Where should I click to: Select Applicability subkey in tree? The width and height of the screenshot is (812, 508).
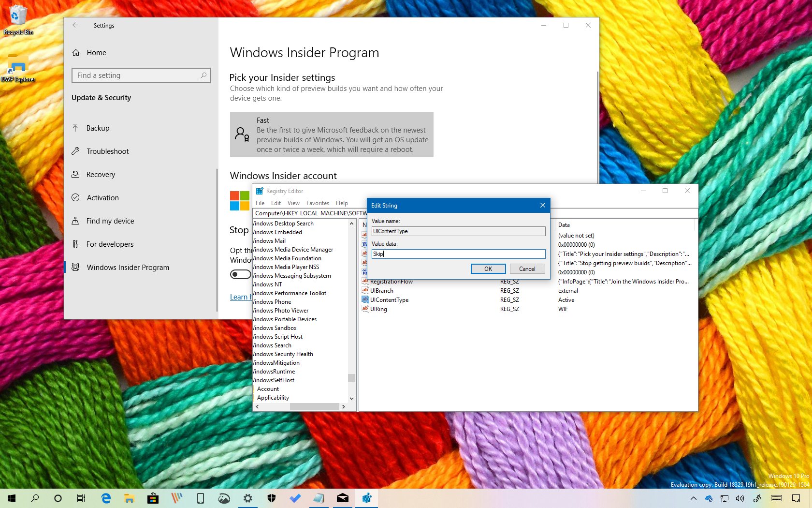click(x=273, y=398)
